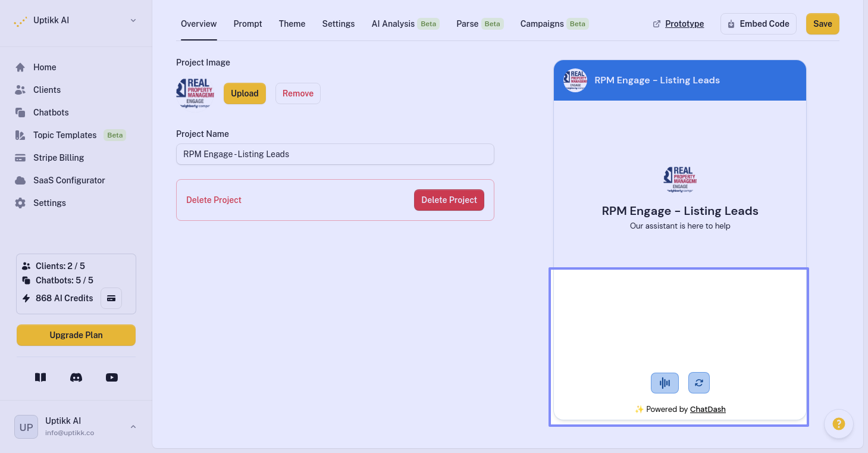This screenshot has width=868, height=453.
Task: Switch to the Prompt tab
Action: click(x=247, y=24)
